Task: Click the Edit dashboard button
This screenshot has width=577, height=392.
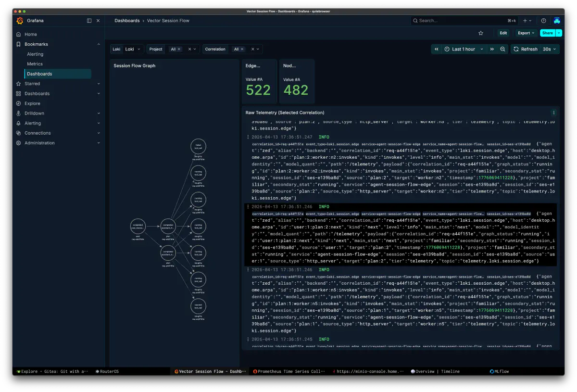Action: click(x=503, y=33)
